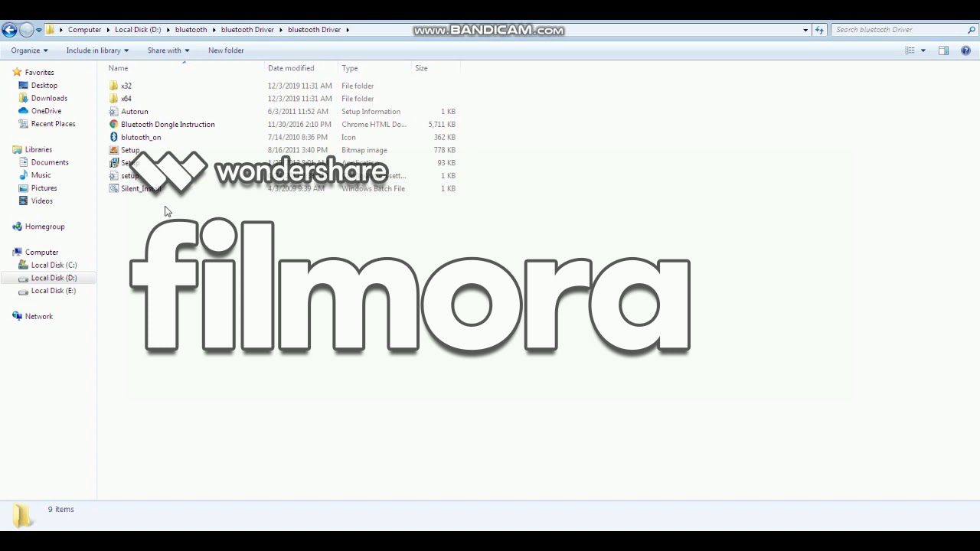Viewport: 980px width, 551px height.
Task: Sort files by Date modified column
Action: [x=291, y=68]
